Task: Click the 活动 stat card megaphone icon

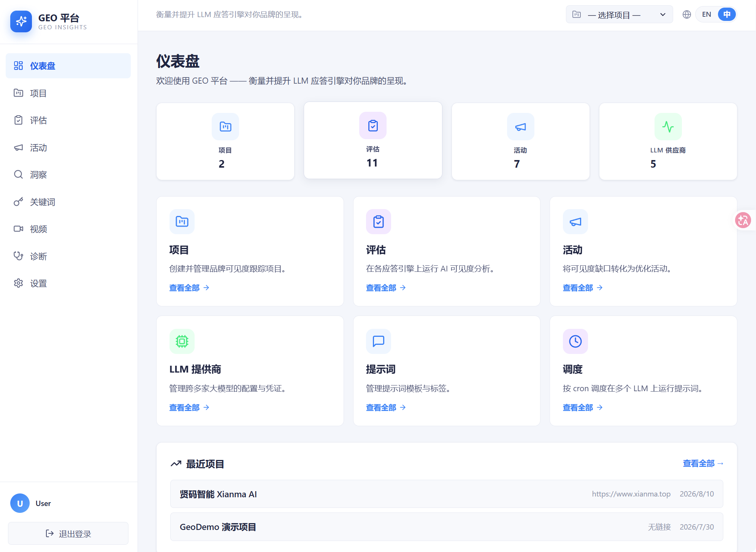Action: [x=520, y=127]
